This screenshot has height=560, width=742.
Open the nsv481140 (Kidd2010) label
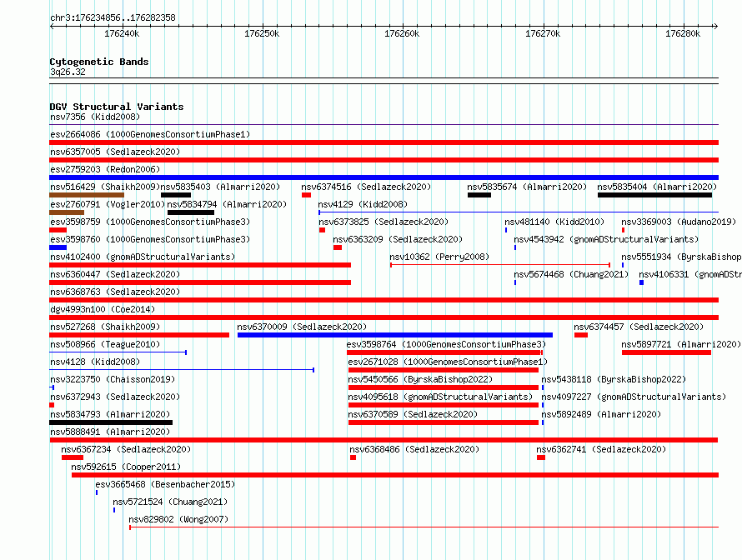[554, 222]
